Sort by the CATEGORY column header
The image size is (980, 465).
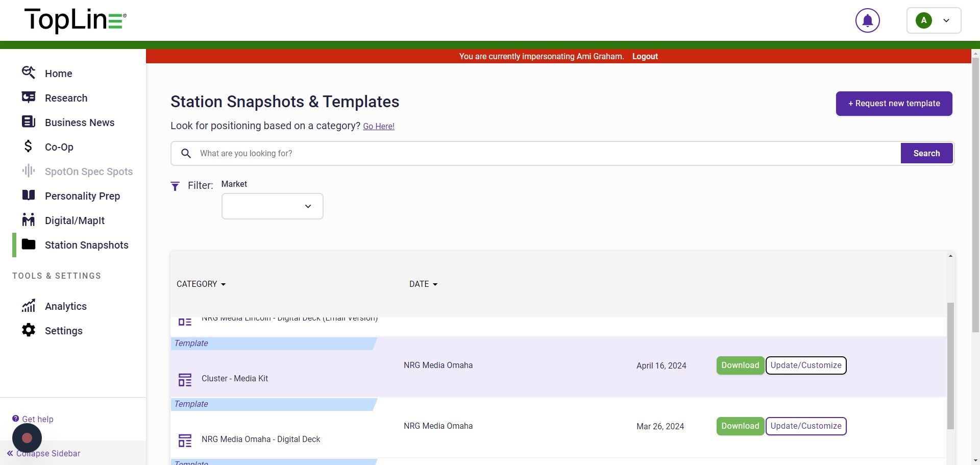[201, 284]
